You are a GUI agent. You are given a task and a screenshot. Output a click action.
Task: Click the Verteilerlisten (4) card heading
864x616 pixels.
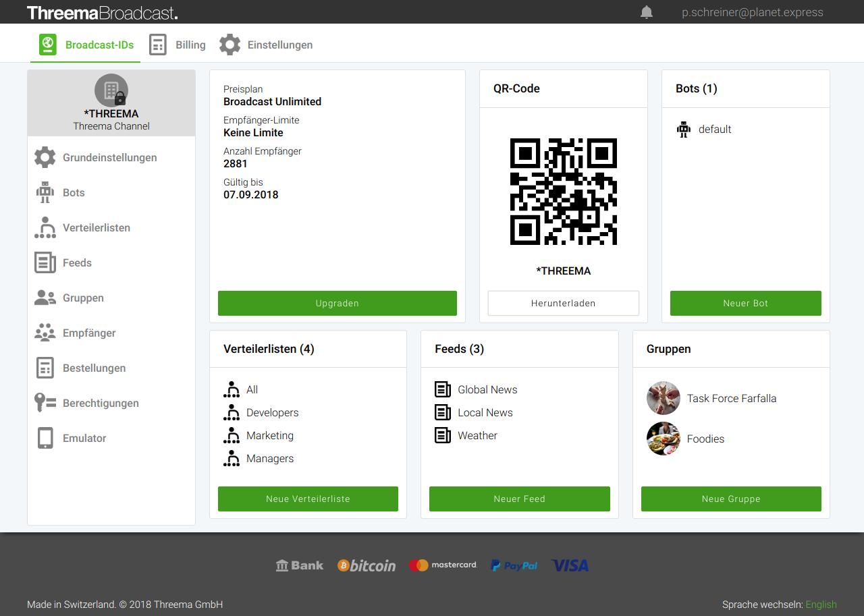click(x=269, y=349)
